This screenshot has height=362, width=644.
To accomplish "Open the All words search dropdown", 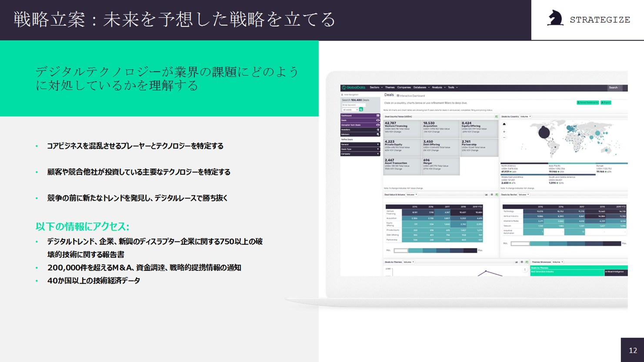I will (x=350, y=110).
